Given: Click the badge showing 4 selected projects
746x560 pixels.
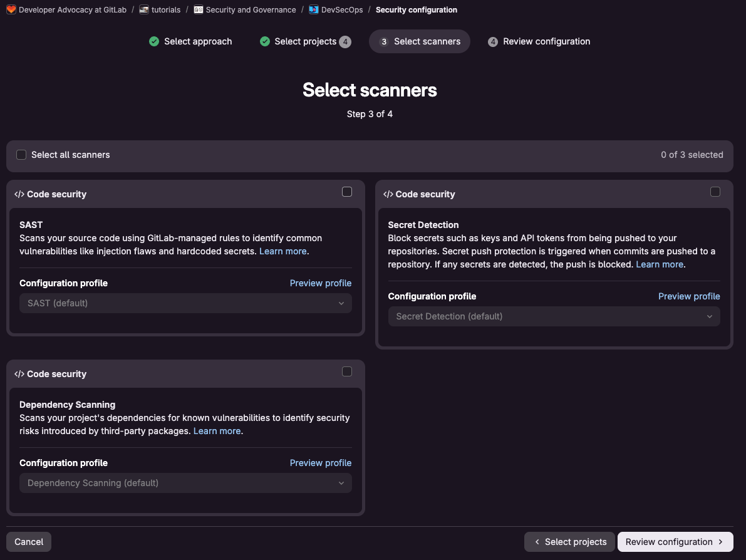Looking at the screenshot, I should coord(345,42).
